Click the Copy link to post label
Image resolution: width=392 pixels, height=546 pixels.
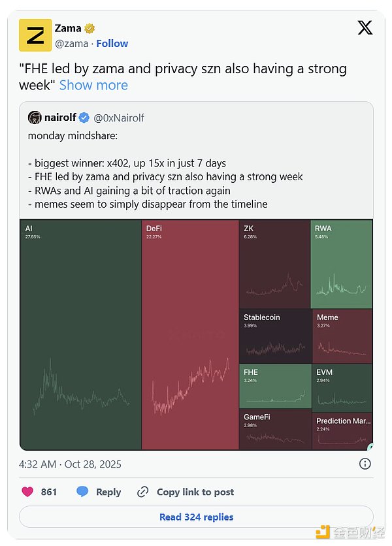click(195, 492)
